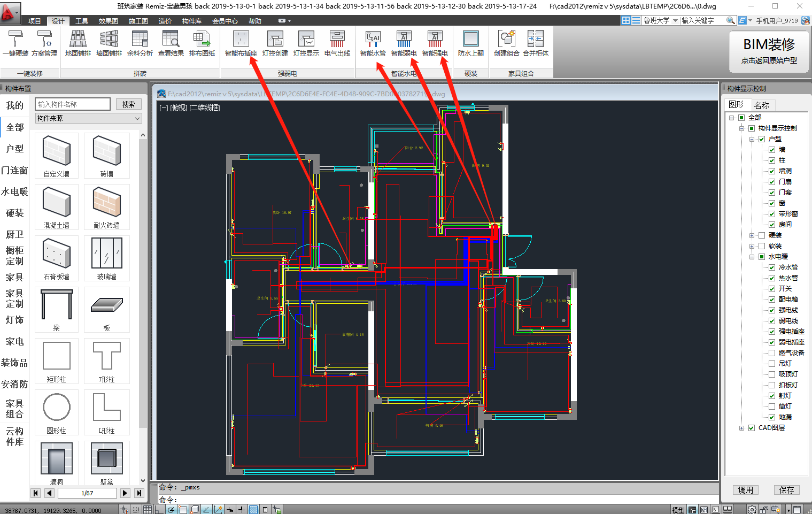Collapse the 全部 tree node
This screenshot has width=812, height=514.
pyautogui.click(x=731, y=118)
